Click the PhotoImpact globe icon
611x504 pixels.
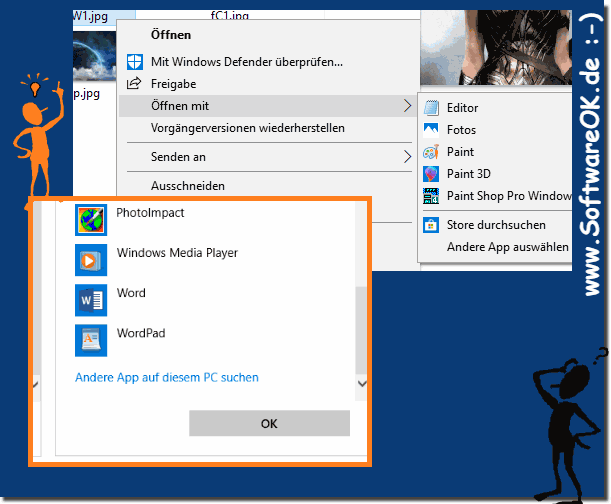point(91,220)
